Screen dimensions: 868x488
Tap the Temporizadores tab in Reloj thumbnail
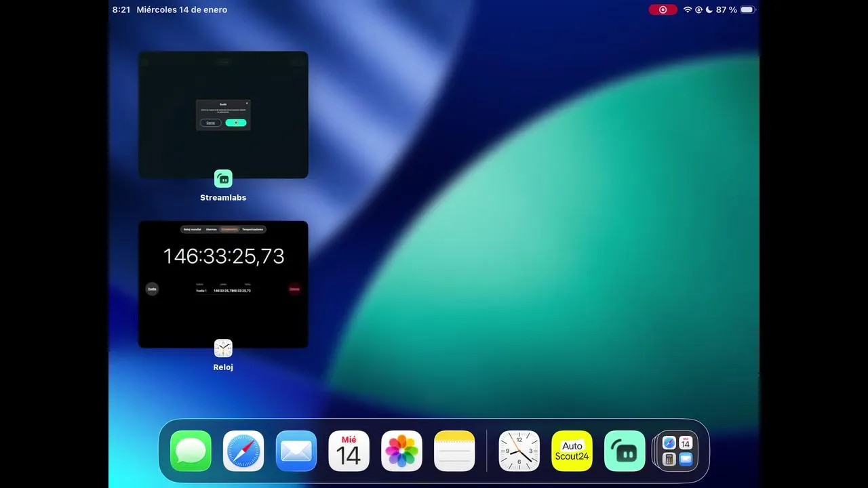[x=253, y=230]
